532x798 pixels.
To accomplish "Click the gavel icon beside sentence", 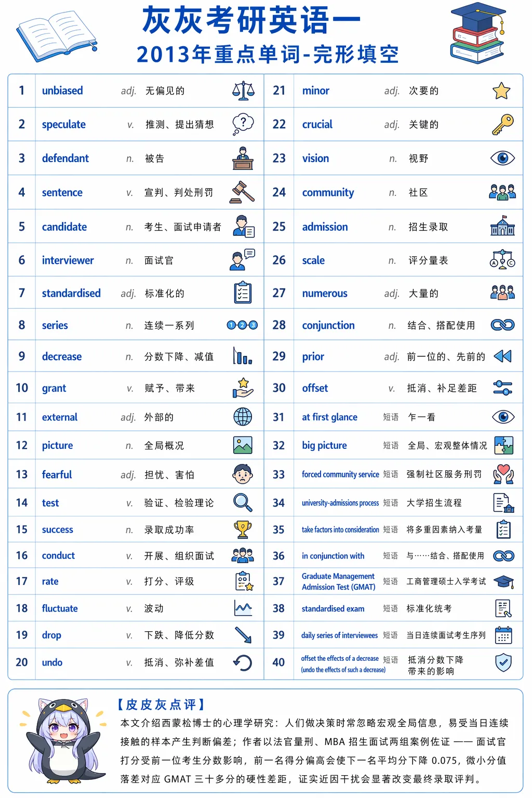I will click(243, 192).
